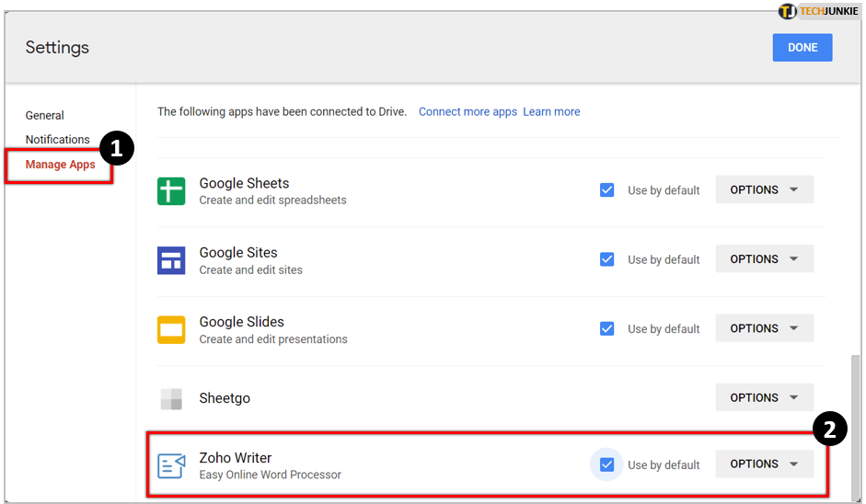Click the Google Slides app icon

pos(171,329)
